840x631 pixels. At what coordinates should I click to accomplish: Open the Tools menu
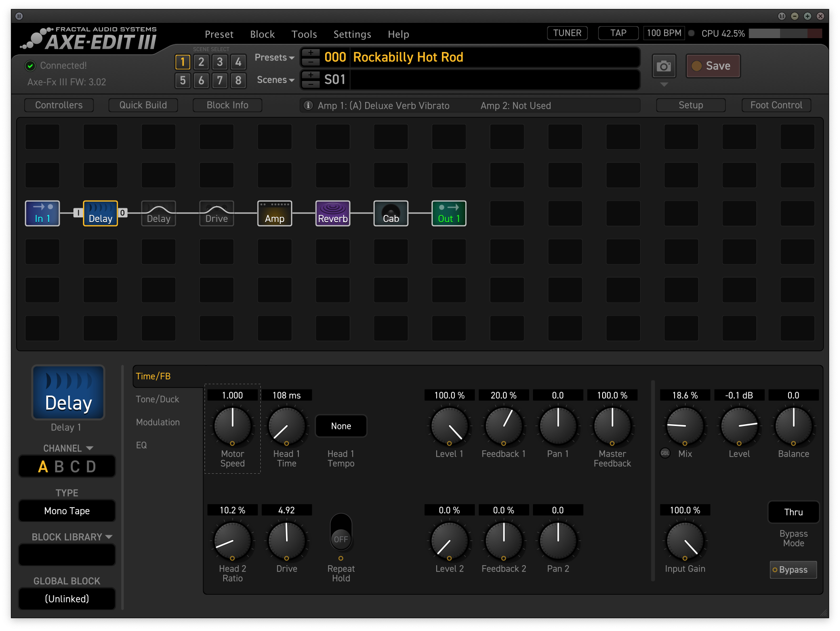[x=304, y=34]
